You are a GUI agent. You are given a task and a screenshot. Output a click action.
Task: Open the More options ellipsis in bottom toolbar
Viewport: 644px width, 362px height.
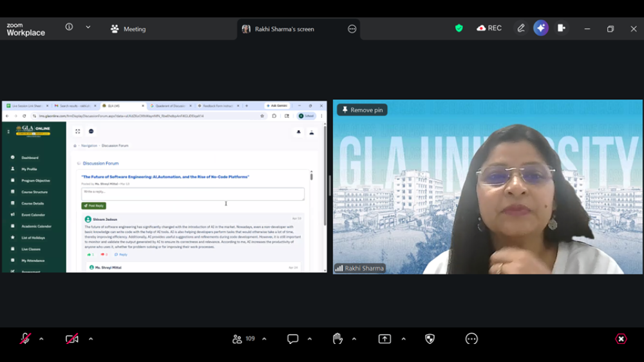pos(471,339)
